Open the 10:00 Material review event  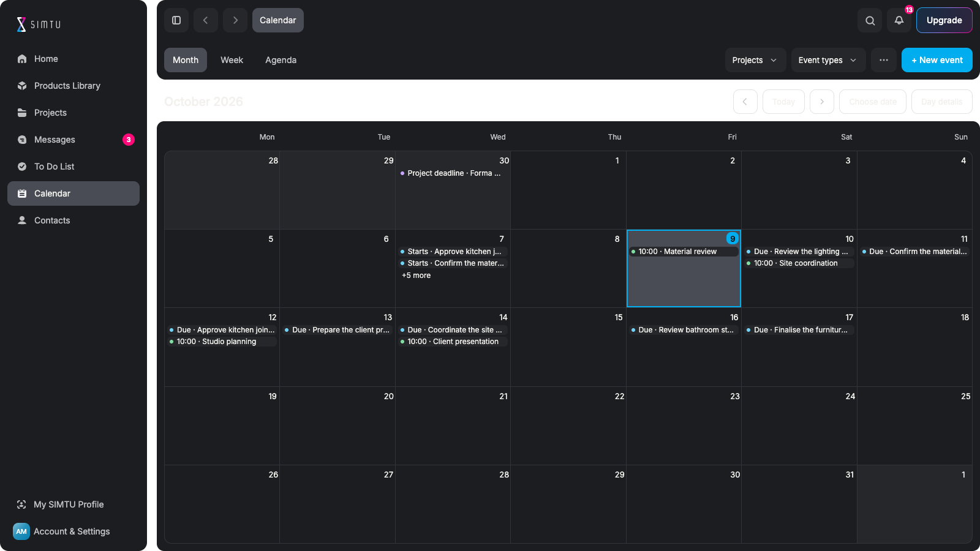click(684, 252)
